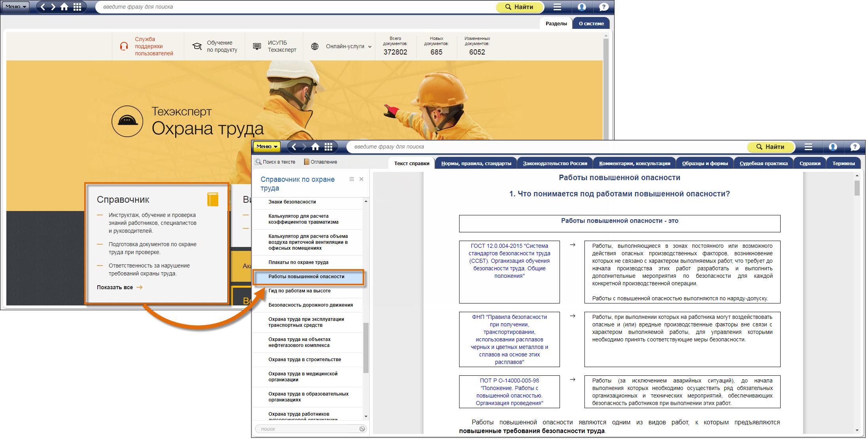
Task: Open Обучение по продукту
Action: tap(222, 46)
